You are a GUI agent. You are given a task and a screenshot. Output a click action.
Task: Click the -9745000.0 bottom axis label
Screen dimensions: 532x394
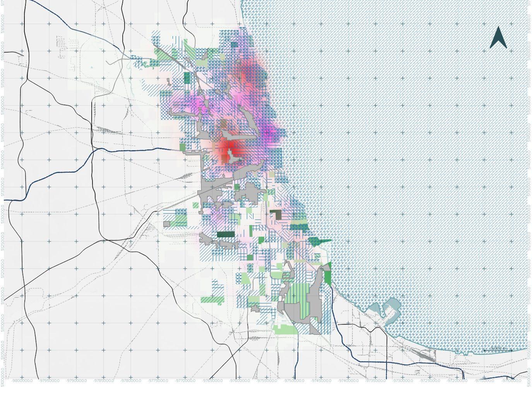[320, 381]
